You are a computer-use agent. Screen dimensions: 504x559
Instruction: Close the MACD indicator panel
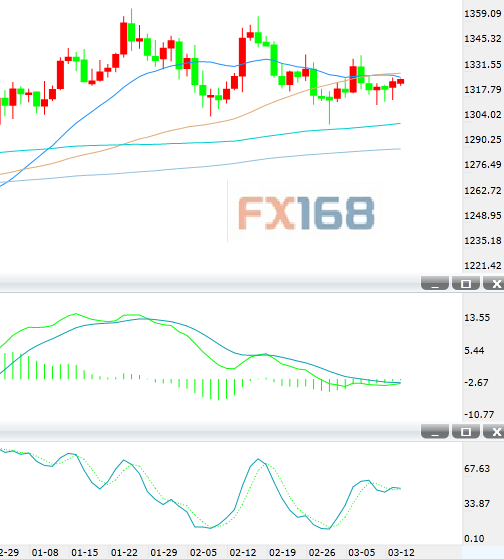click(x=495, y=283)
